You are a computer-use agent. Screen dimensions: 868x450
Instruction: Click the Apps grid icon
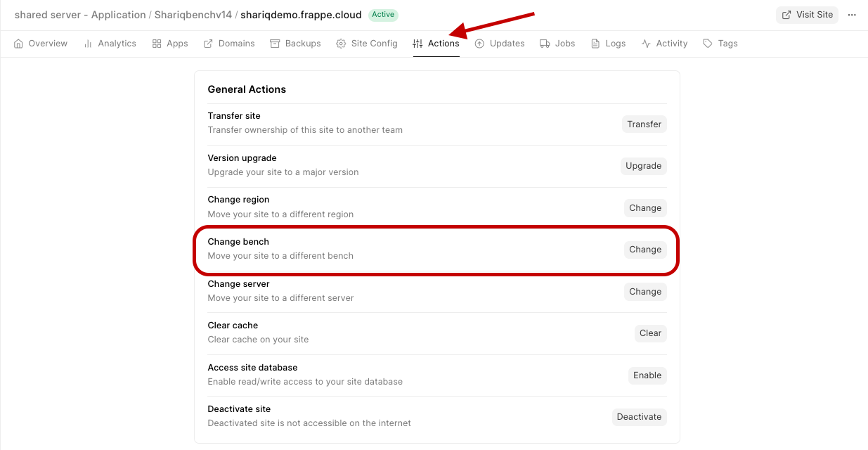(x=157, y=44)
